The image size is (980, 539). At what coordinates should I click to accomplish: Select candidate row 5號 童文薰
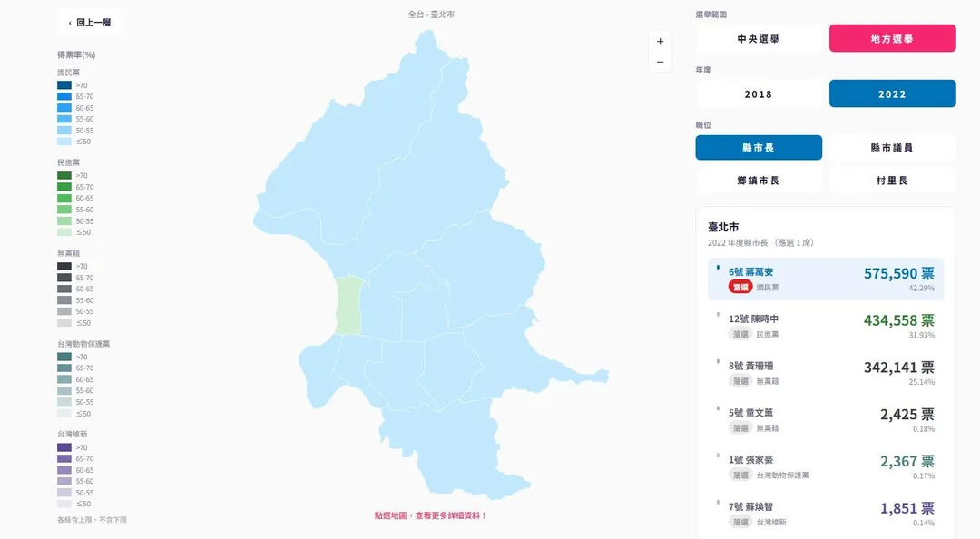[x=826, y=419]
